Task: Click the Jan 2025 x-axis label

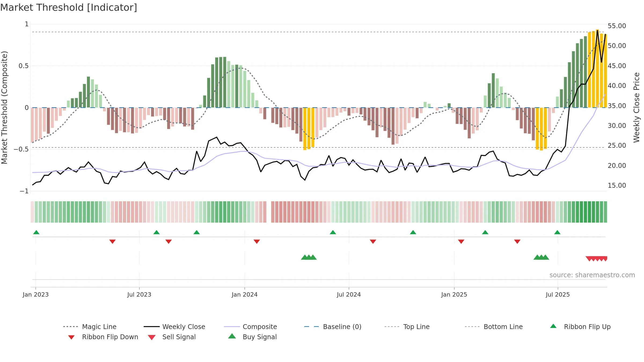Action: point(454,295)
